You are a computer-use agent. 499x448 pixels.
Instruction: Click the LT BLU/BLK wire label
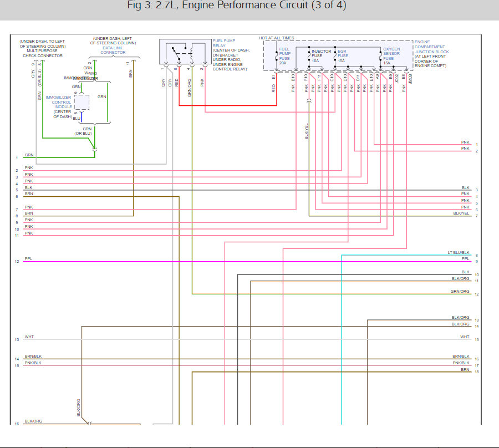point(459,253)
